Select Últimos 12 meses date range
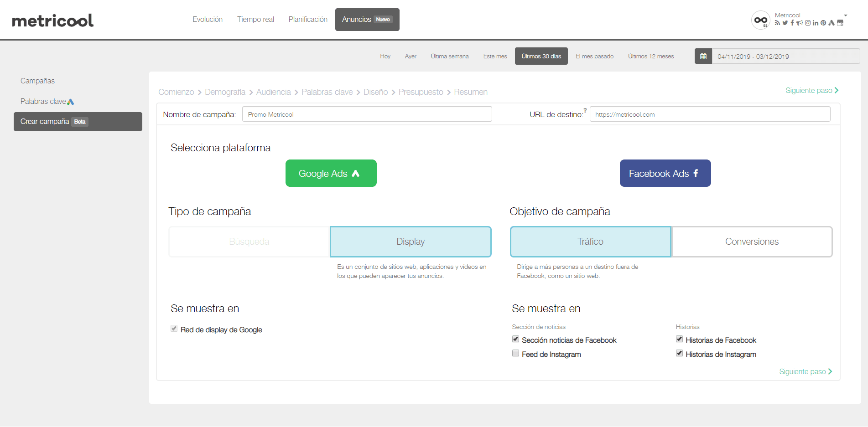This screenshot has height=427, width=868. click(x=651, y=56)
